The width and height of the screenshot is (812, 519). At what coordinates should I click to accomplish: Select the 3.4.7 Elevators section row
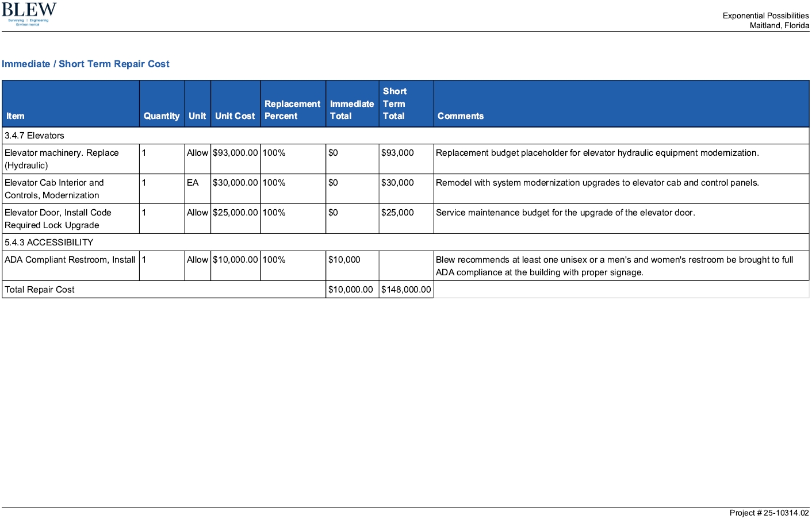coord(35,136)
